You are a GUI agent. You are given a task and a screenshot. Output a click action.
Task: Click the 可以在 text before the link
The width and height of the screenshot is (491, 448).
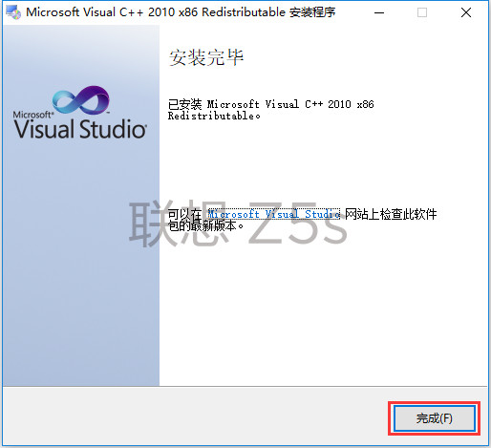pos(185,214)
